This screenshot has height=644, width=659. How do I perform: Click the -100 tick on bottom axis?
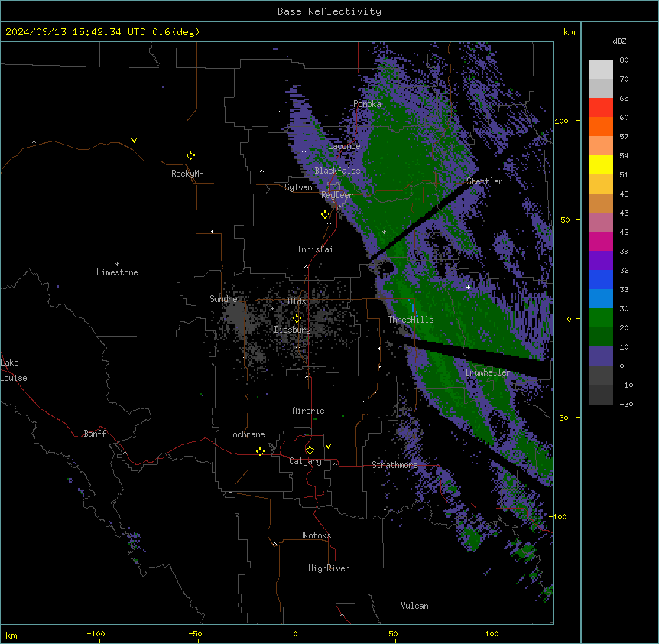(x=96, y=633)
